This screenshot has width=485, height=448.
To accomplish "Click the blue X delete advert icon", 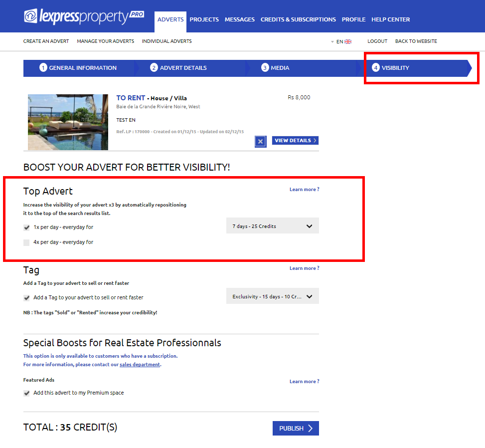I will pos(260,142).
